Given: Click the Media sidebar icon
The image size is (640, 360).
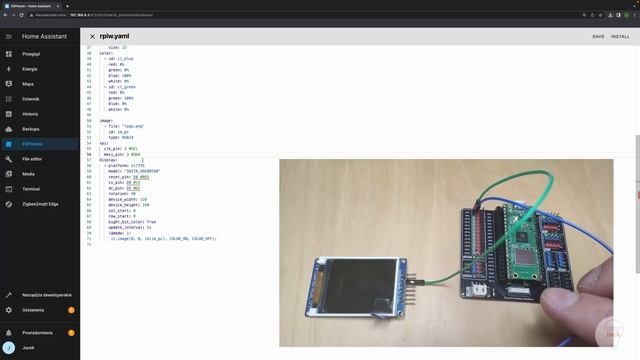Looking at the screenshot, I should 9,174.
